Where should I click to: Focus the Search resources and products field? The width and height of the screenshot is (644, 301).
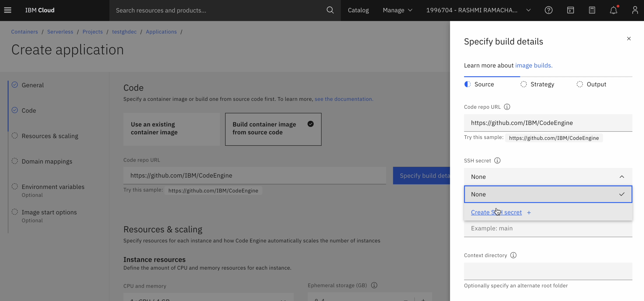pos(218,10)
